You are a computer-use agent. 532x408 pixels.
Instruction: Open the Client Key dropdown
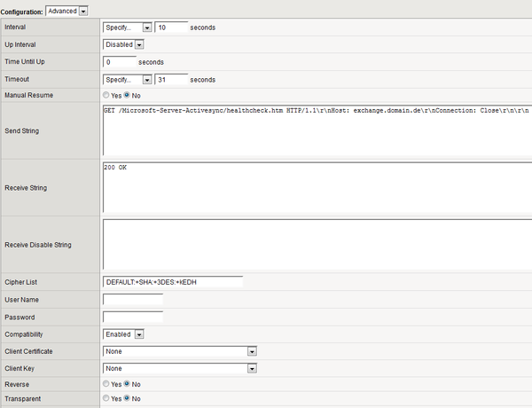[x=180, y=368]
